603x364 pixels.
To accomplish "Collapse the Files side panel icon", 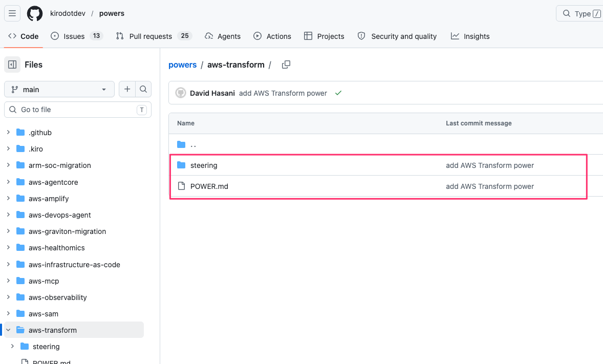I will pyautogui.click(x=12, y=65).
